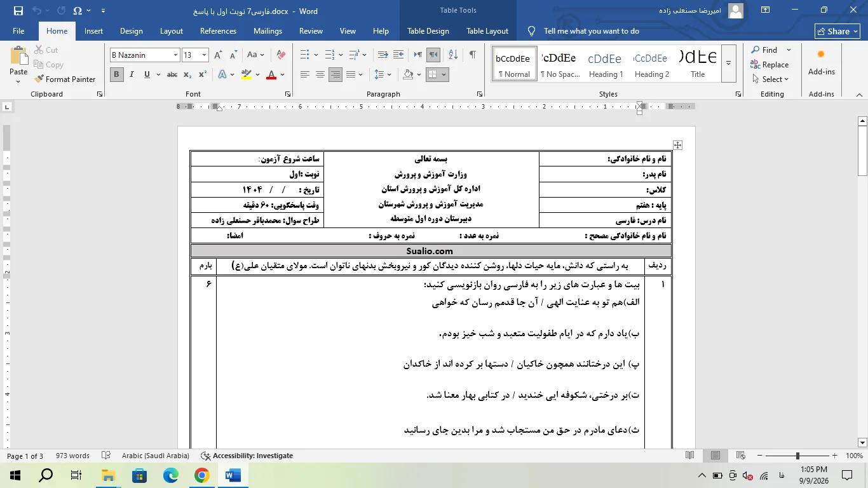Apply the yellow text highlight color
The height and width of the screenshot is (488, 868).
pyautogui.click(x=247, y=74)
